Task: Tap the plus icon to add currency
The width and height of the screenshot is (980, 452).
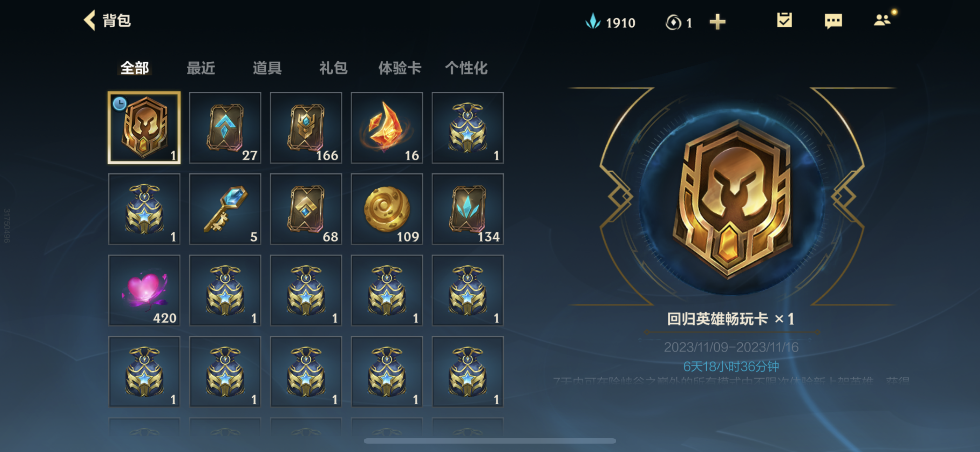Action: pyautogui.click(x=717, y=22)
